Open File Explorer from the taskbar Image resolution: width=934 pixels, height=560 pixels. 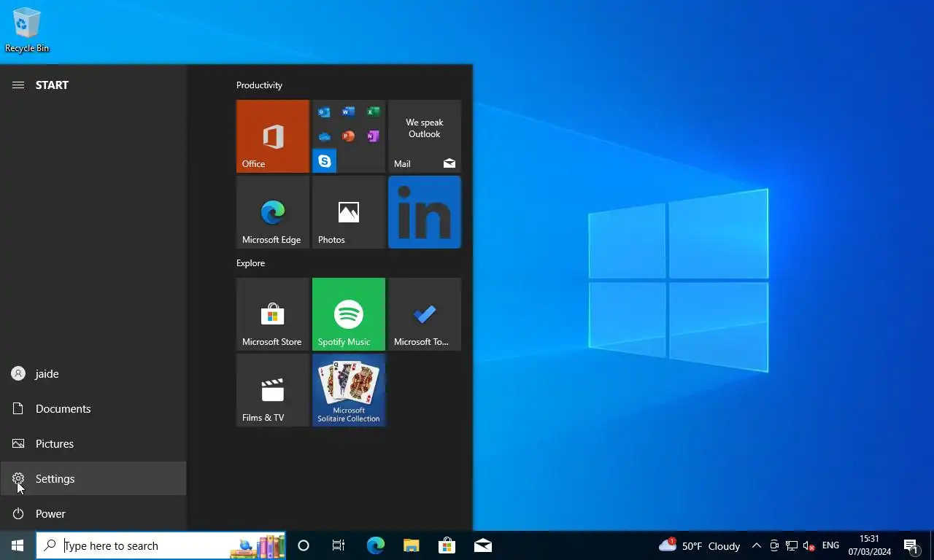pos(411,545)
